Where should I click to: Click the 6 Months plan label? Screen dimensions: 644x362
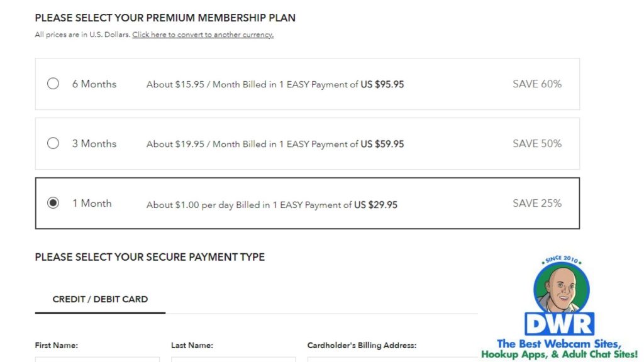click(x=94, y=84)
